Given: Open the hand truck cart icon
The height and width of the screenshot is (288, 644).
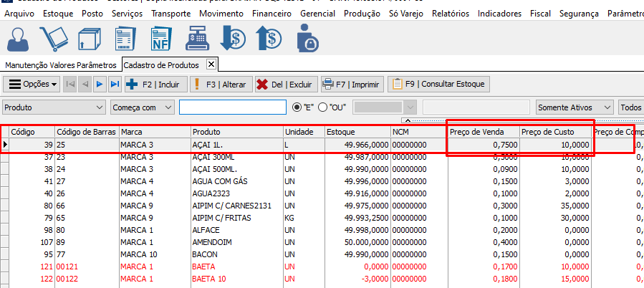Looking at the screenshot, I should point(54,38).
